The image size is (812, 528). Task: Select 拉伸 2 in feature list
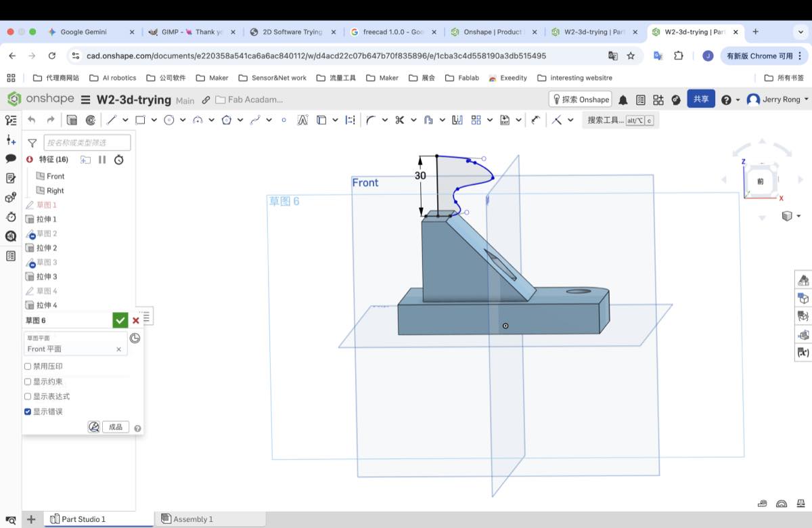[x=46, y=248]
